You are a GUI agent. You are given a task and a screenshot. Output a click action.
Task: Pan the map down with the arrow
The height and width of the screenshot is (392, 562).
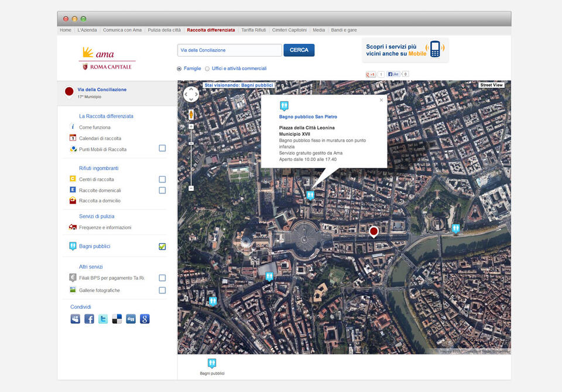click(x=191, y=99)
